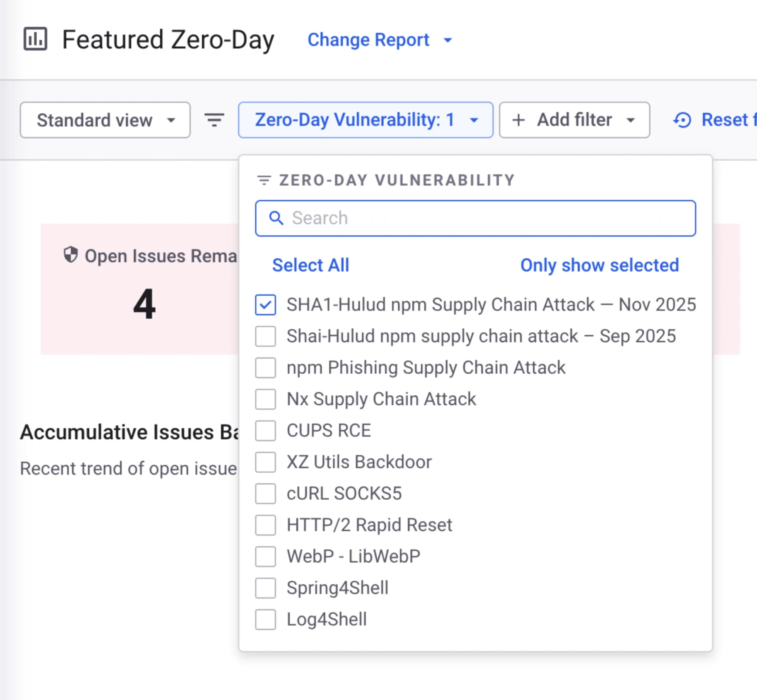Focus the Search input field
Screen dimensions: 757x700
point(475,218)
